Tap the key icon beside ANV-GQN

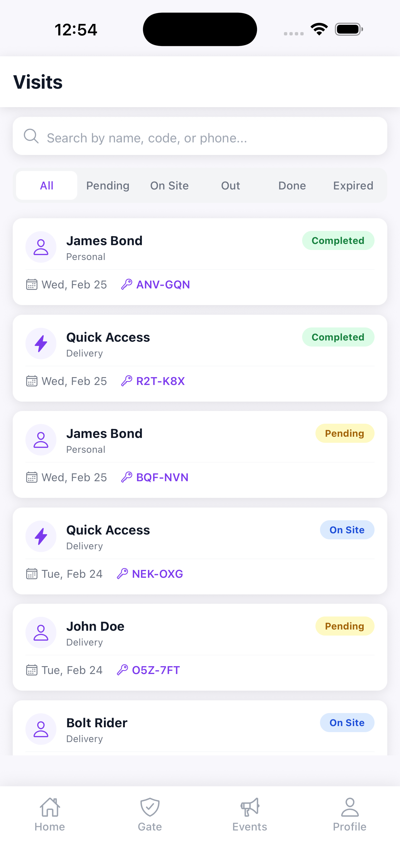click(126, 284)
